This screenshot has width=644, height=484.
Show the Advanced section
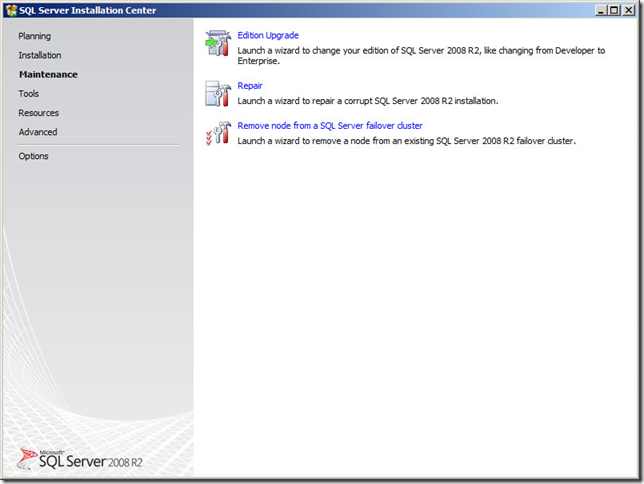click(38, 132)
